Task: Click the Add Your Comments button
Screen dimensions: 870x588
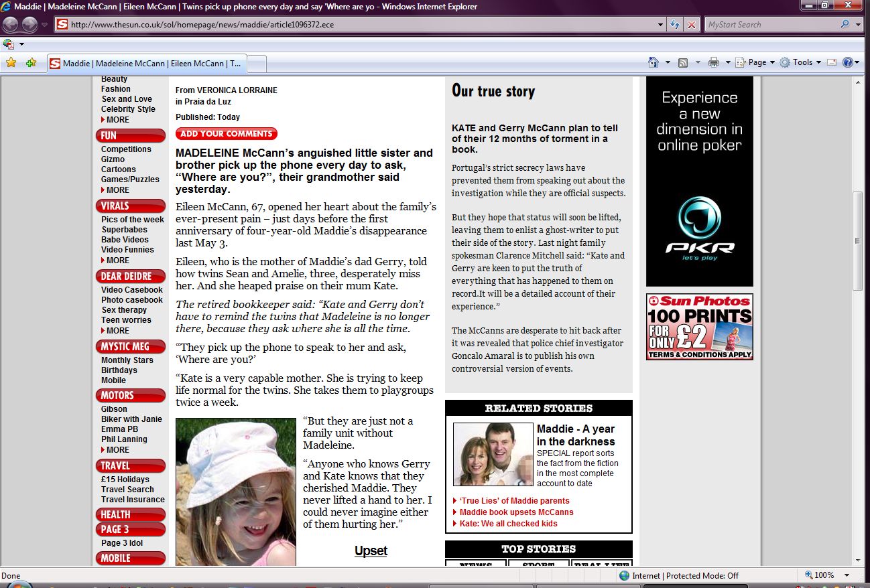Action: click(227, 134)
